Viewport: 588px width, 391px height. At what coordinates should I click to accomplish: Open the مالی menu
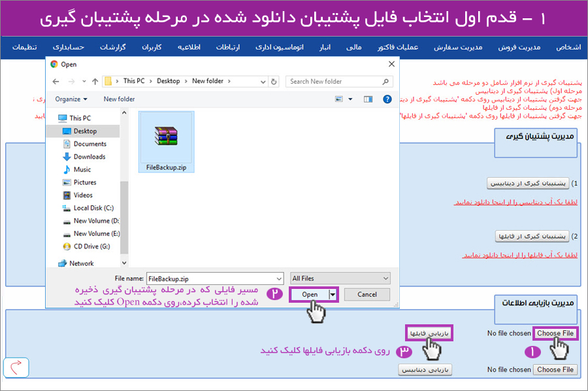click(354, 47)
